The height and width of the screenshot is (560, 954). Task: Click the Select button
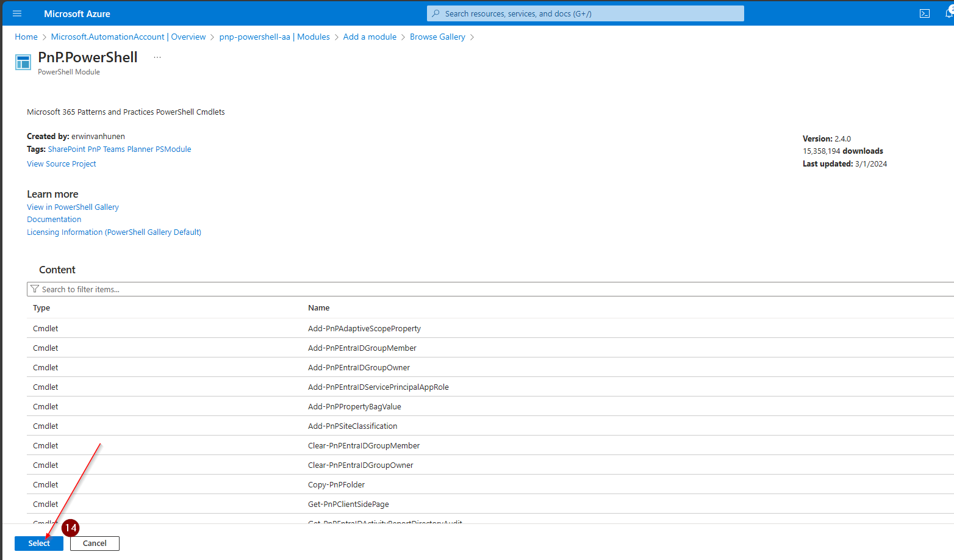click(39, 543)
